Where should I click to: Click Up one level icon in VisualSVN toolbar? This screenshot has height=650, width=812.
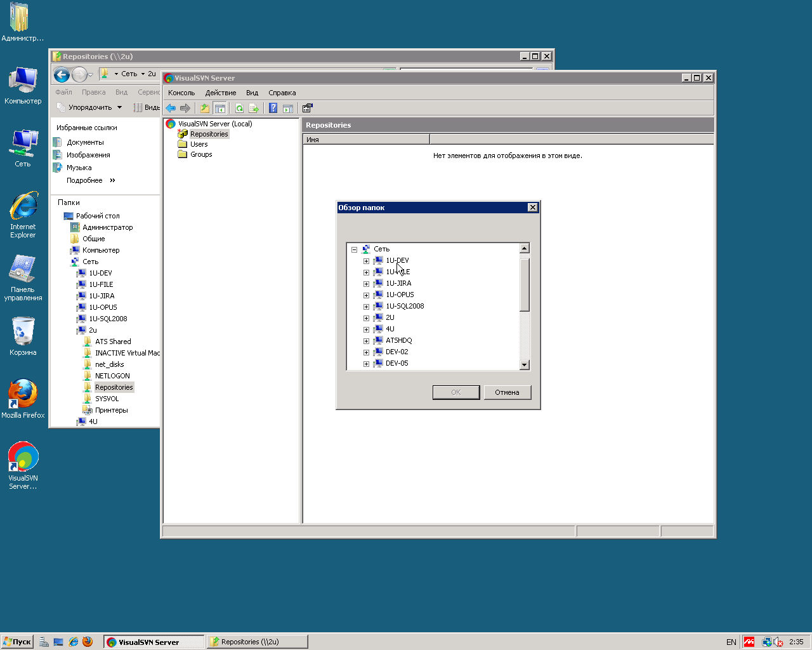click(205, 108)
